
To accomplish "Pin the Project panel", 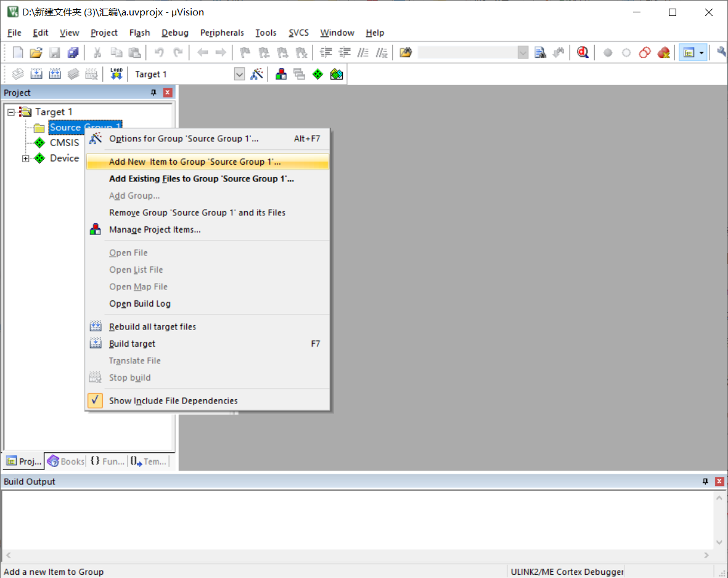I will (153, 93).
